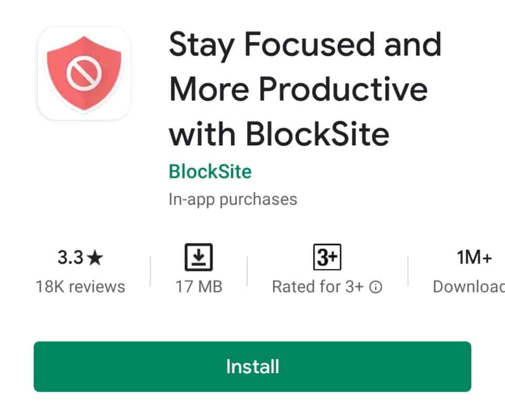This screenshot has height=420, width=505.
Task: Select the 1M+ text label
Action: pos(473,257)
